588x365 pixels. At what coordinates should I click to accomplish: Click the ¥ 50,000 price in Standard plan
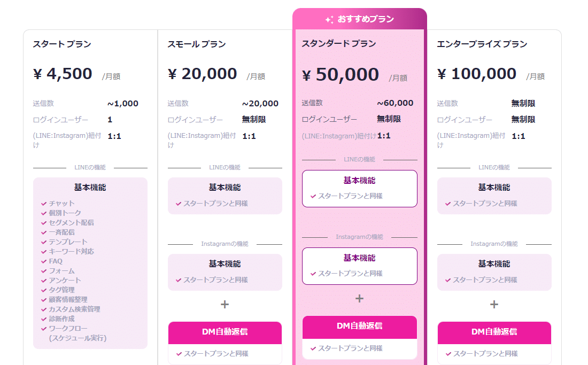[x=340, y=75]
